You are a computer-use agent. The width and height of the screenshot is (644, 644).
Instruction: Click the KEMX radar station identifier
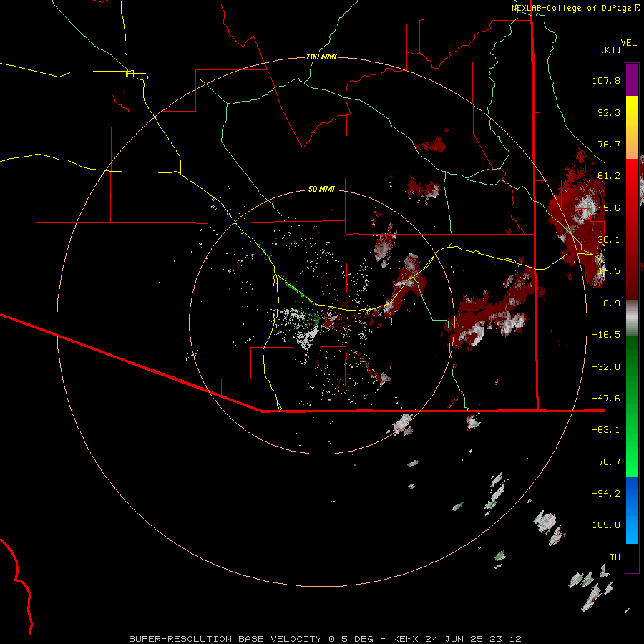pos(406,639)
